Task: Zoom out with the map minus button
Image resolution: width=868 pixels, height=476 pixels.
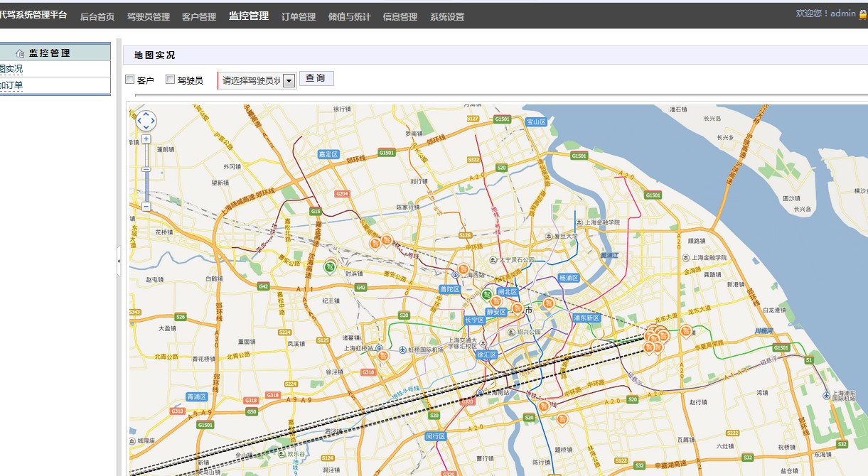Action: pos(146,206)
